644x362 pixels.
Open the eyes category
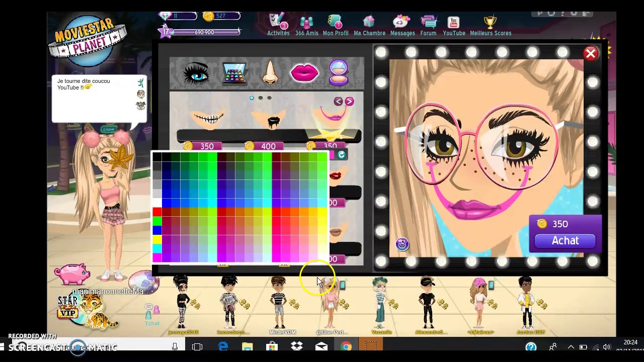click(x=196, y=74)
